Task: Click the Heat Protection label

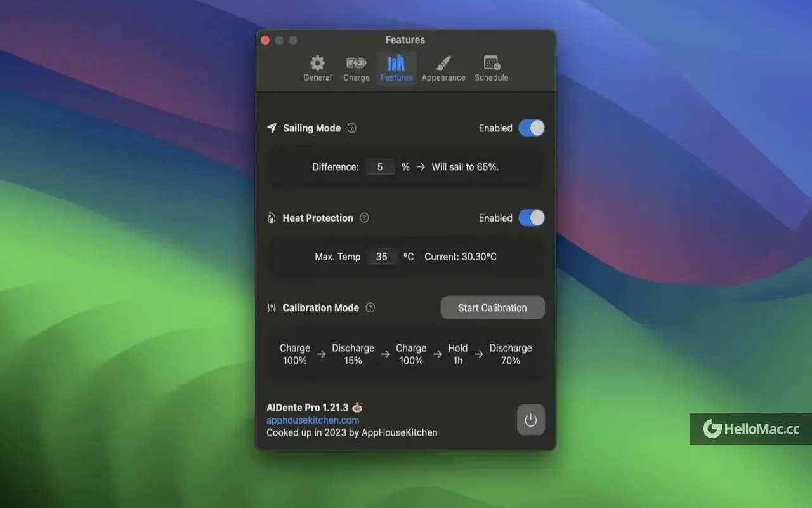Action: [x=318, y=218]
